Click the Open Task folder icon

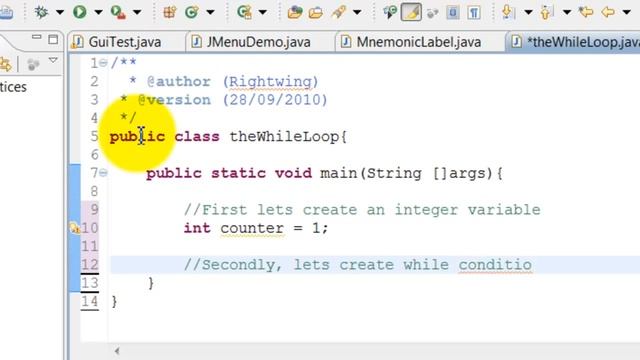(295, 12)
